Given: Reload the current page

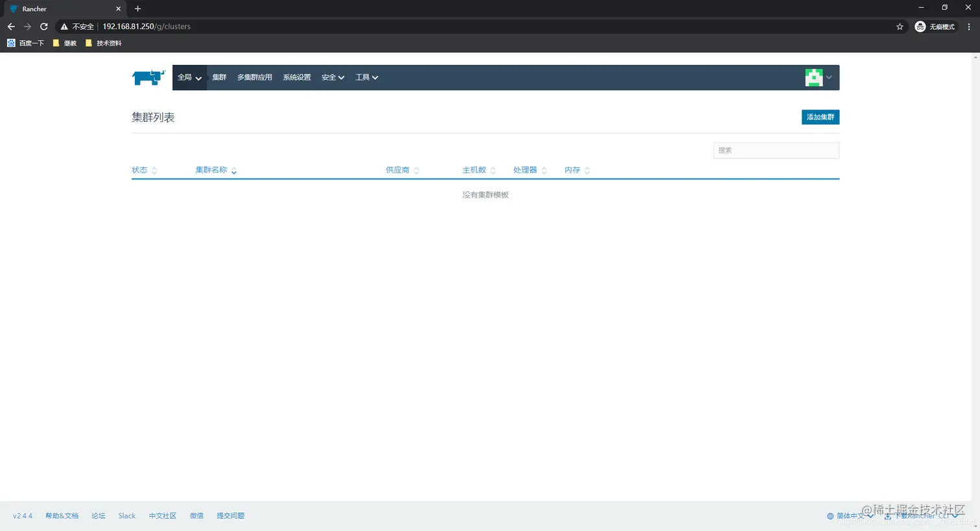Looking at the screenshot, I should (x=44, y=27).
